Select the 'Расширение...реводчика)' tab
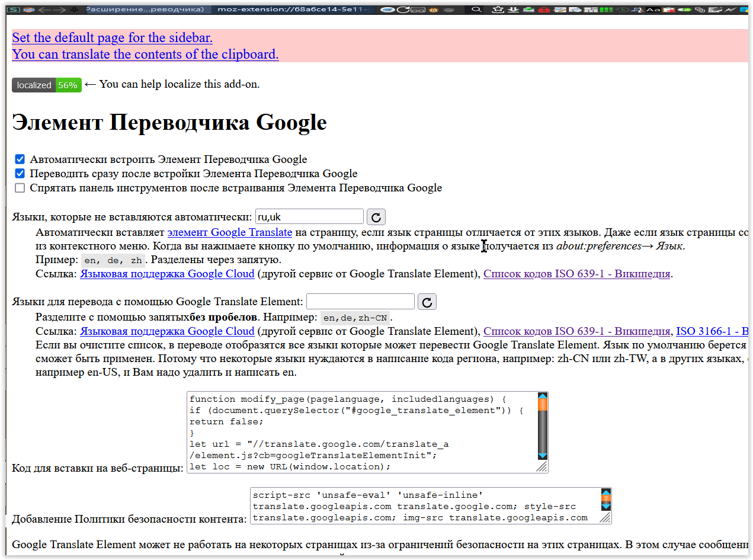The width and height of the screenshot is (753, 560). [x=148, y=9]
